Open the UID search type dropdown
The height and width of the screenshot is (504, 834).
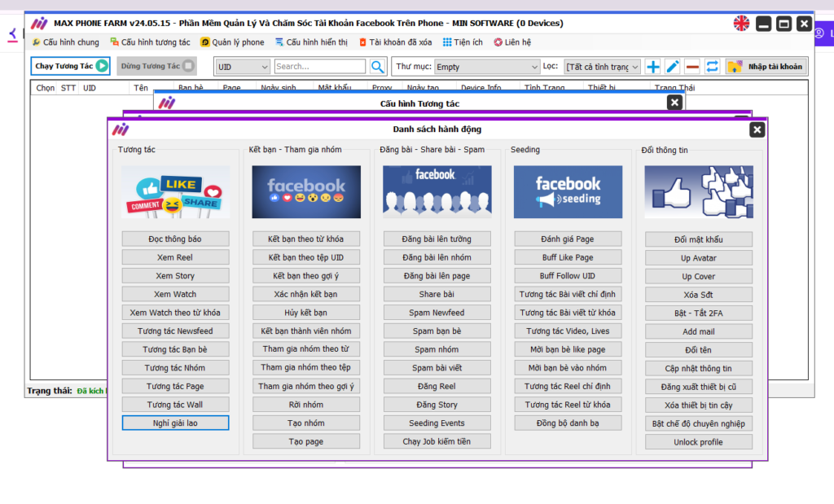(242, 67)
